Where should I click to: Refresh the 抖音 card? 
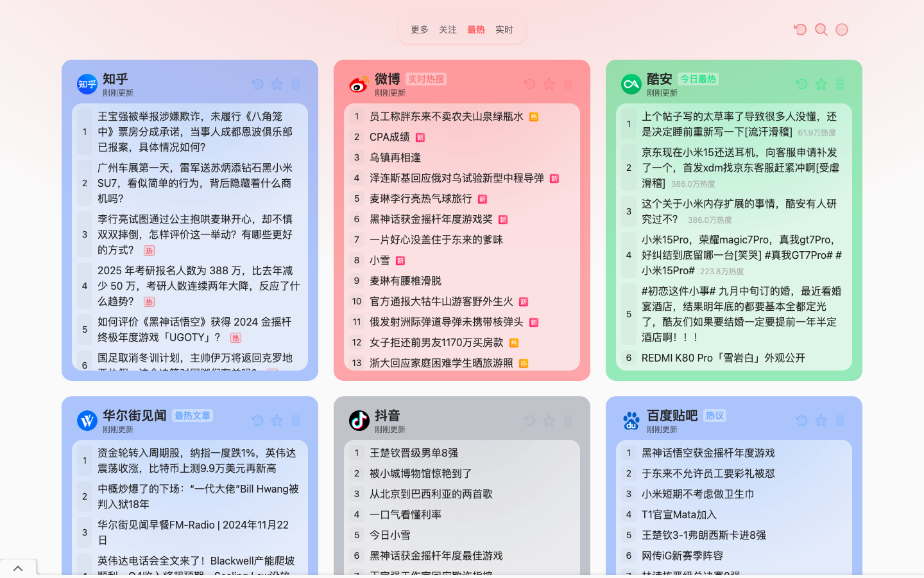[x=529, y=421]
